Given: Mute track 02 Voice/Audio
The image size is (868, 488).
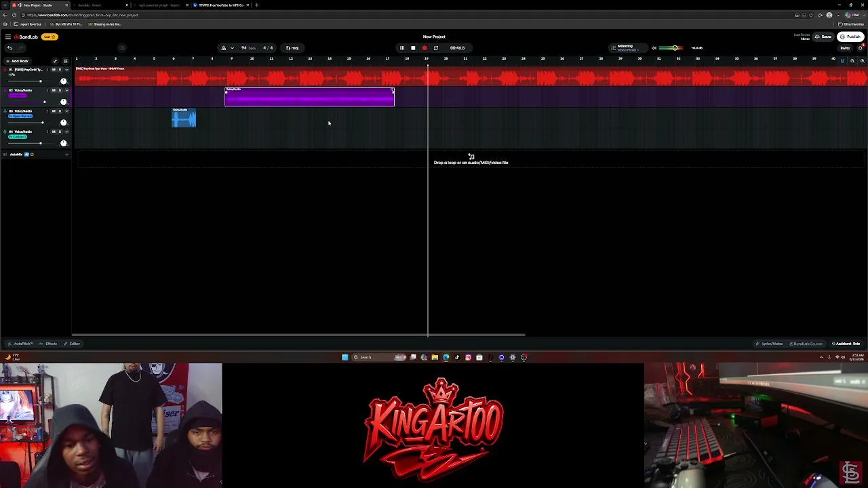Looking at the screenshot, I should (54, 90).
